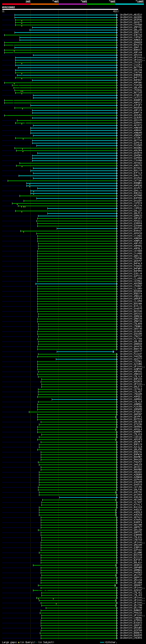Screen dimensions: 146x644
Task: Select the label UniRef100_B0FPD8
Action: (x=131, y=198)
